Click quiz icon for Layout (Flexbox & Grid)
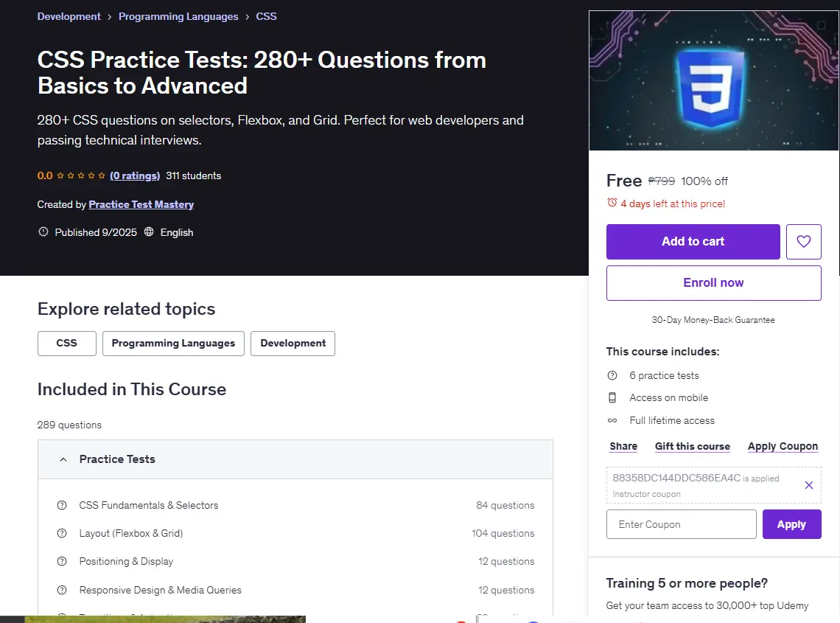840x623 pixels. (x=62, y=534)
